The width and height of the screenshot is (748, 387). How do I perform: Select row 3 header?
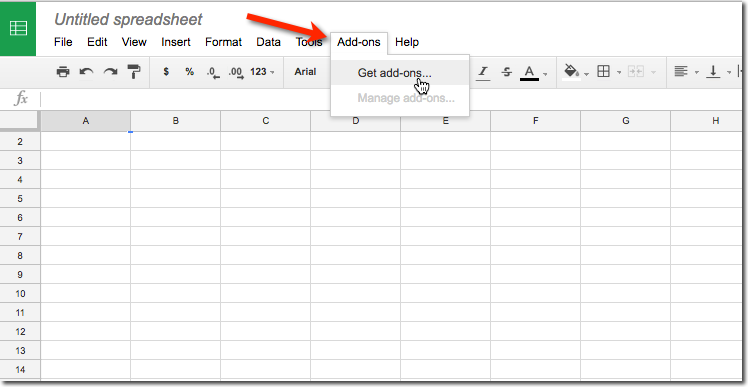click(20, 161)
